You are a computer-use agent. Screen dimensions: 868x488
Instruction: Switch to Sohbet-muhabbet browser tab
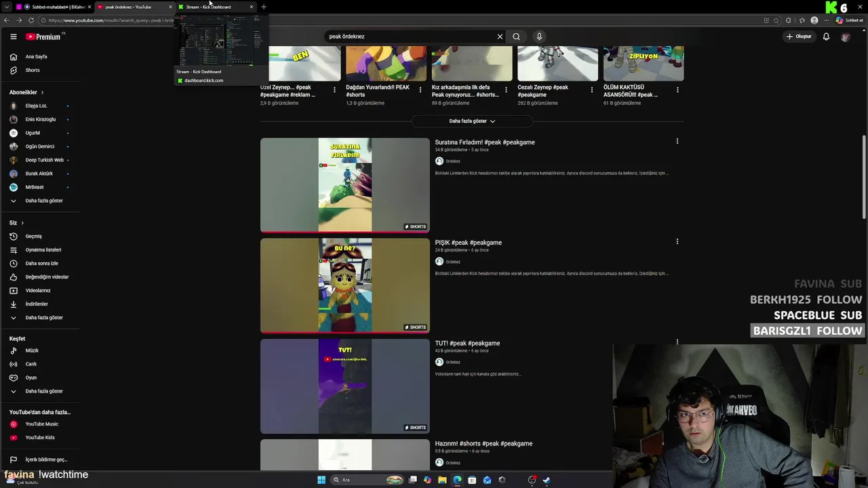click(x=54, y=7)
